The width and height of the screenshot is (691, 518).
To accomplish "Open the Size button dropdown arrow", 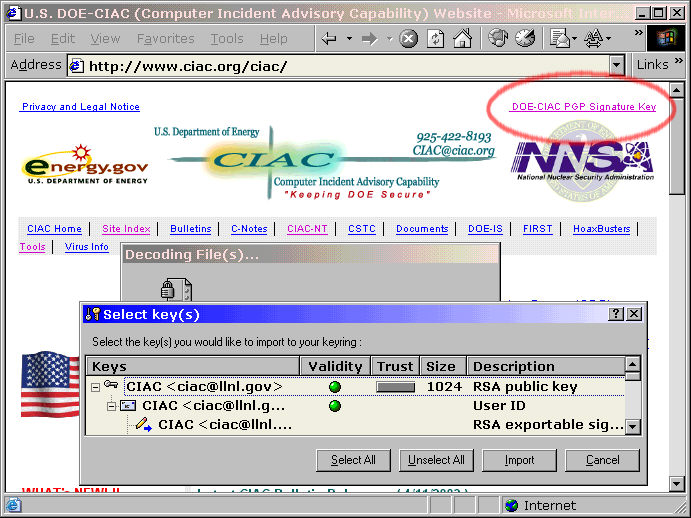I will click(x=609, y=39).
